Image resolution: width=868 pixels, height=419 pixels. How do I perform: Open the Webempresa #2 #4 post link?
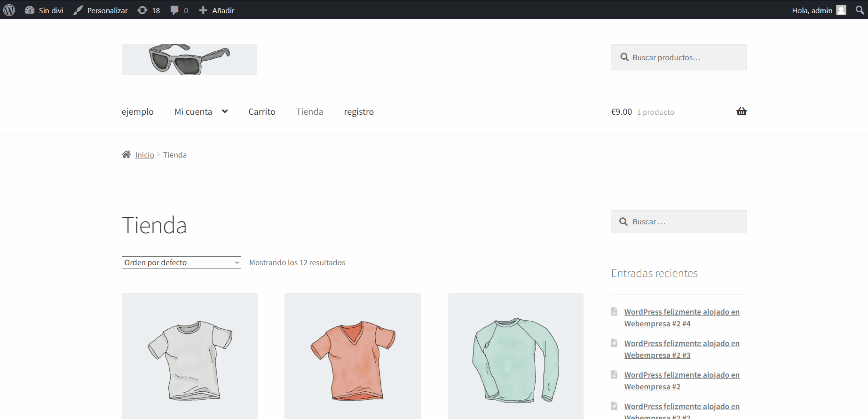[x=681, y=317]
